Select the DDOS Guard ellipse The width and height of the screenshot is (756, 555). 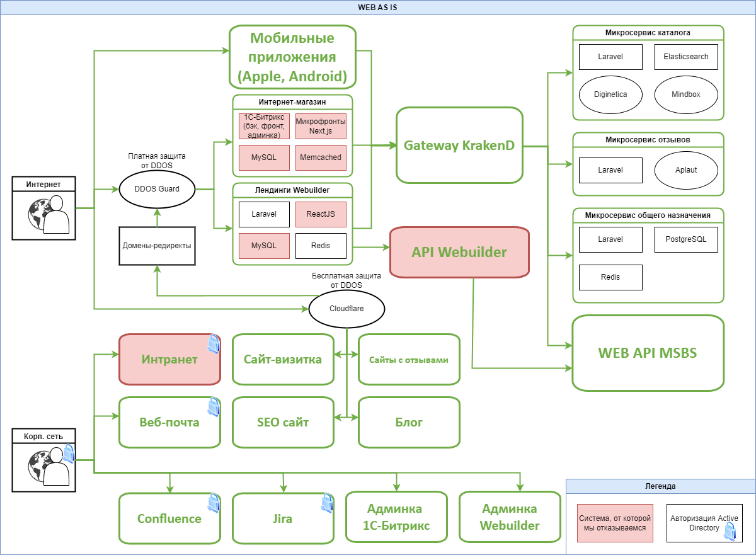coord(157,189)
